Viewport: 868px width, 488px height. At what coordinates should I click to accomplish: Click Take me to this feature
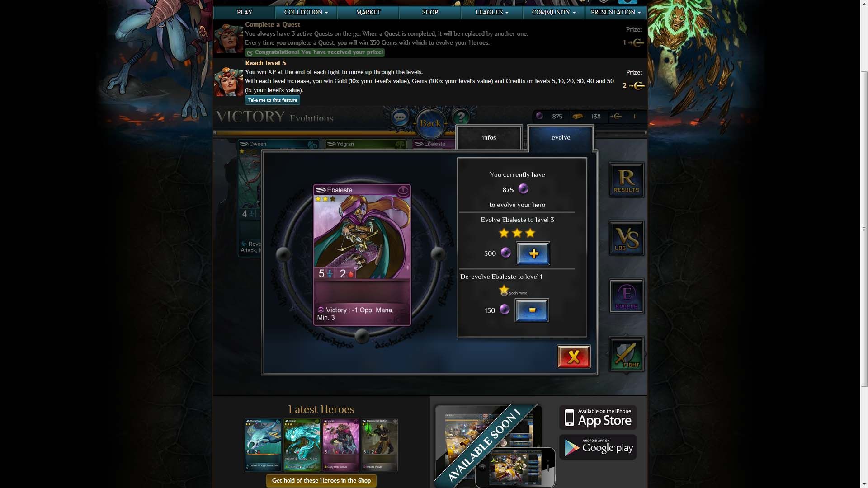click(273, 100)
